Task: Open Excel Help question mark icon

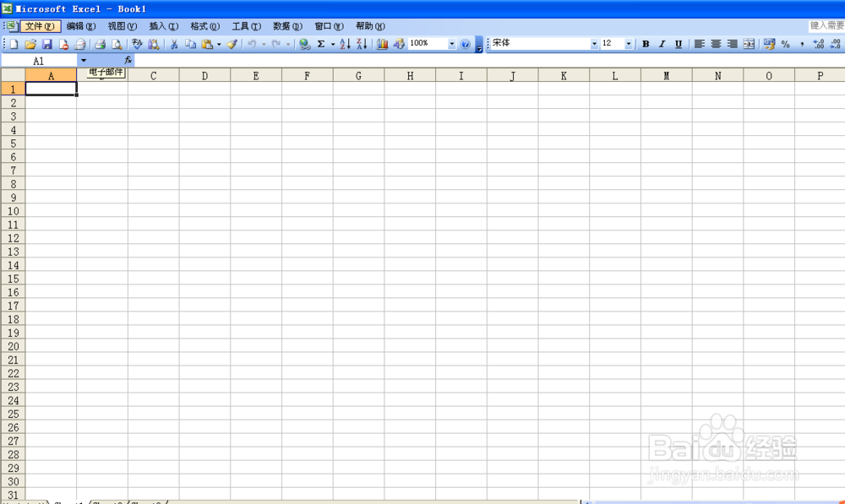Action: 466,44
